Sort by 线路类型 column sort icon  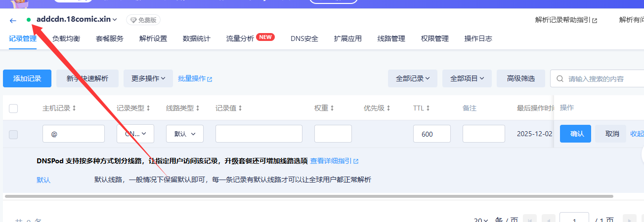pyautogui.click(x=198, y=108)
